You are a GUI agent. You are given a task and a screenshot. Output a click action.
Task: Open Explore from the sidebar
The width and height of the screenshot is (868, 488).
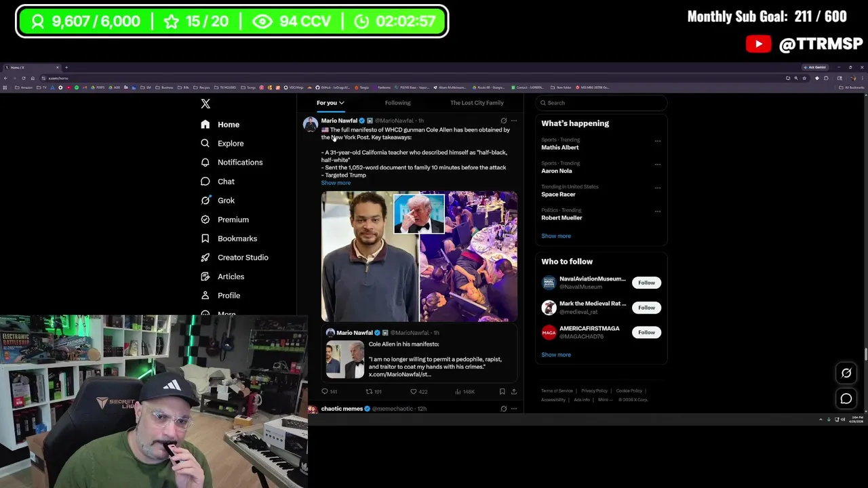tap(222, 144)
